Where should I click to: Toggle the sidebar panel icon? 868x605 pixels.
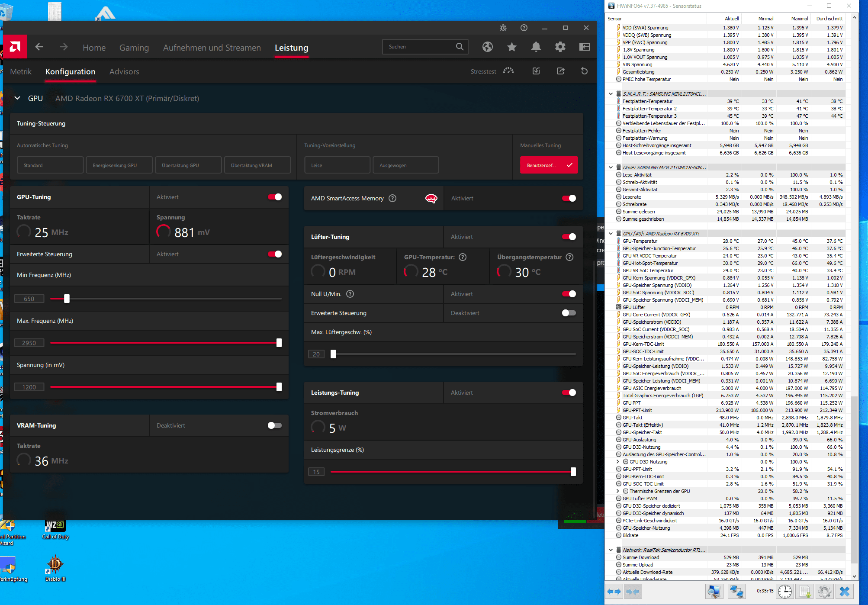coord(585,47)
